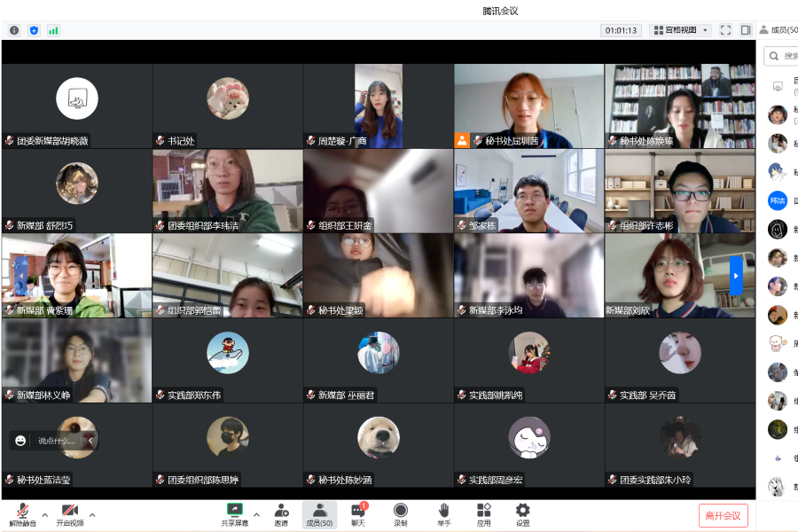Unmute the microphone (解除静音)

tap(22, 513)
